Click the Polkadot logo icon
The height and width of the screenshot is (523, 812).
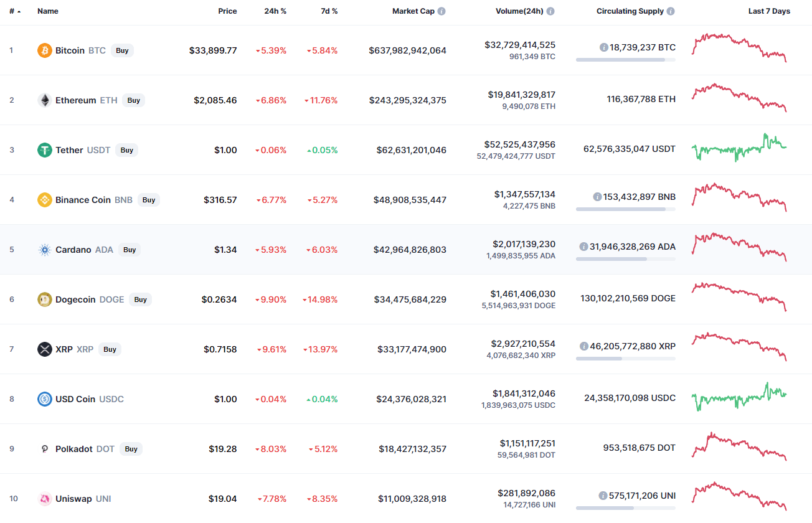tap(44, 449)
